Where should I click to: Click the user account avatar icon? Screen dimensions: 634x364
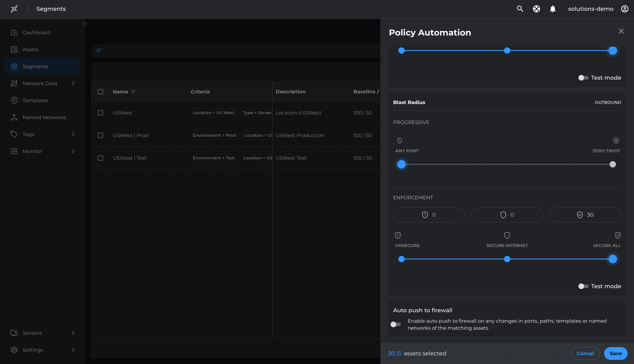[624, 9]
